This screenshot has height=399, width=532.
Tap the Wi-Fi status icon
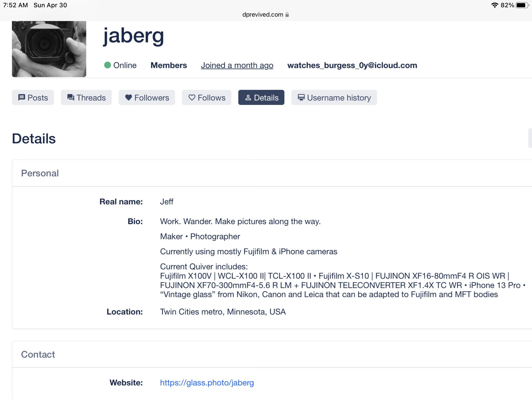pos(495,5)
